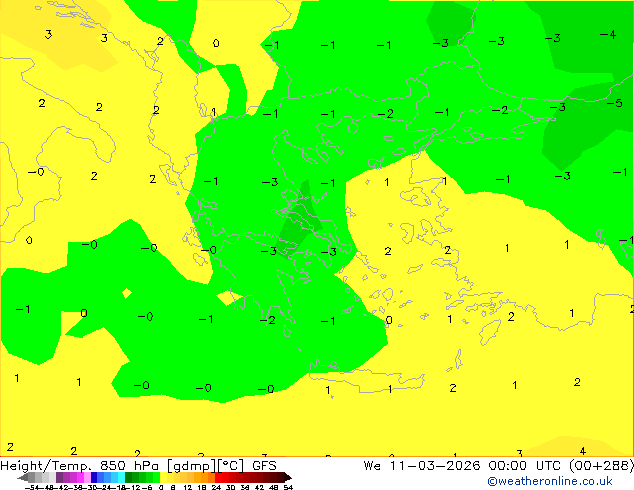Click the legend's left gray arrow end
This screenshot has width=634, height=490.
[x=22, y=478]
